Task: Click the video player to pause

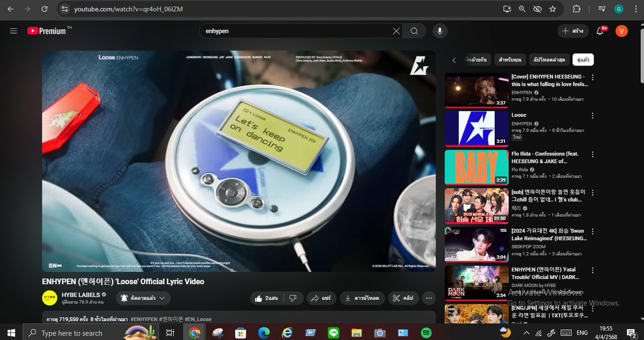Action: (x=239, y=161)
